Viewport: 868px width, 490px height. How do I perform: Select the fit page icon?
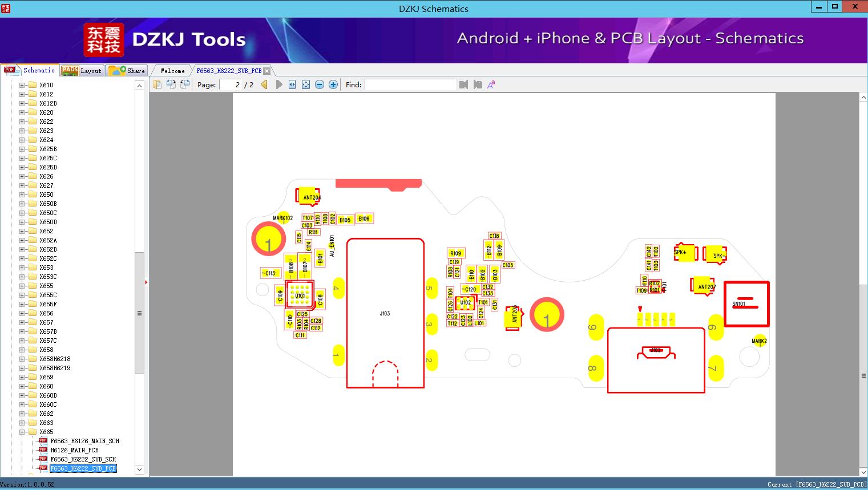pyautogui.click(x=306, y=84)
